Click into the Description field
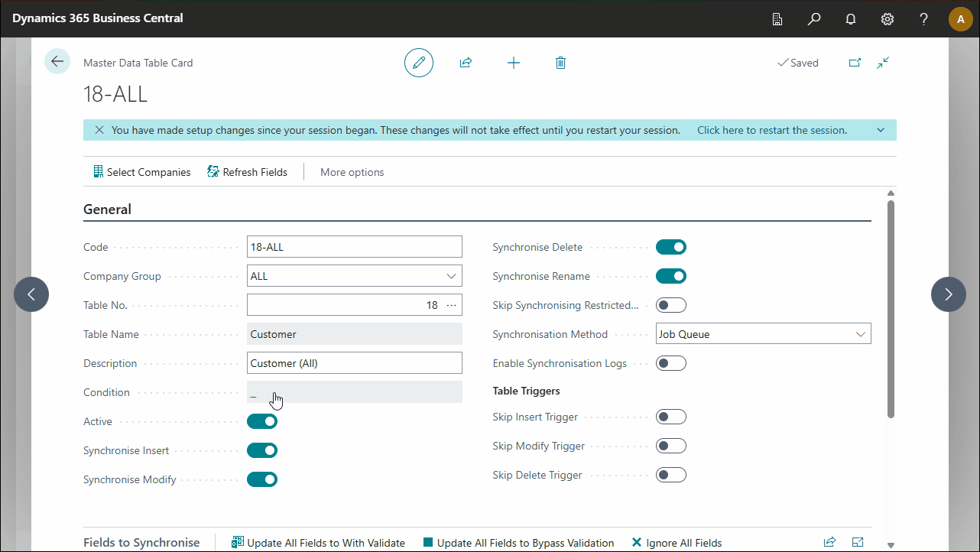Viewport: 980px width, 552px height. [355, 363]
